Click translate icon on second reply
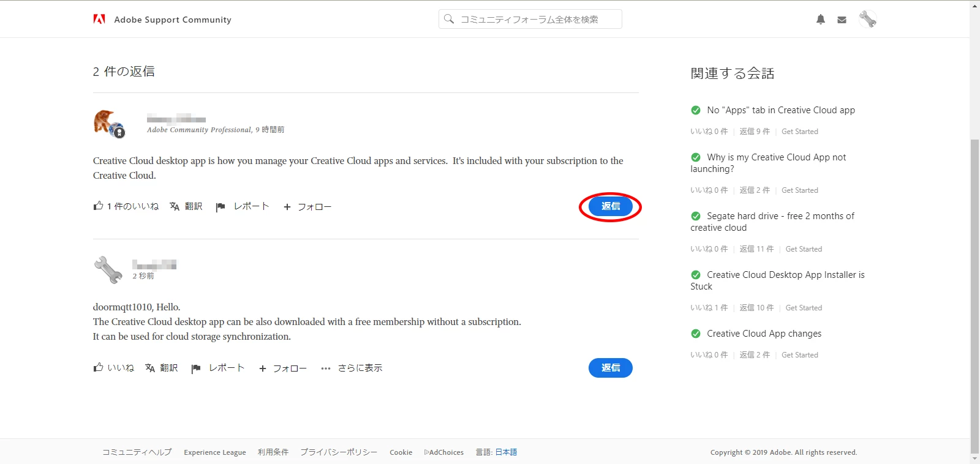The width and height of the screenshot is (980, 464). [x=150, y=368]
